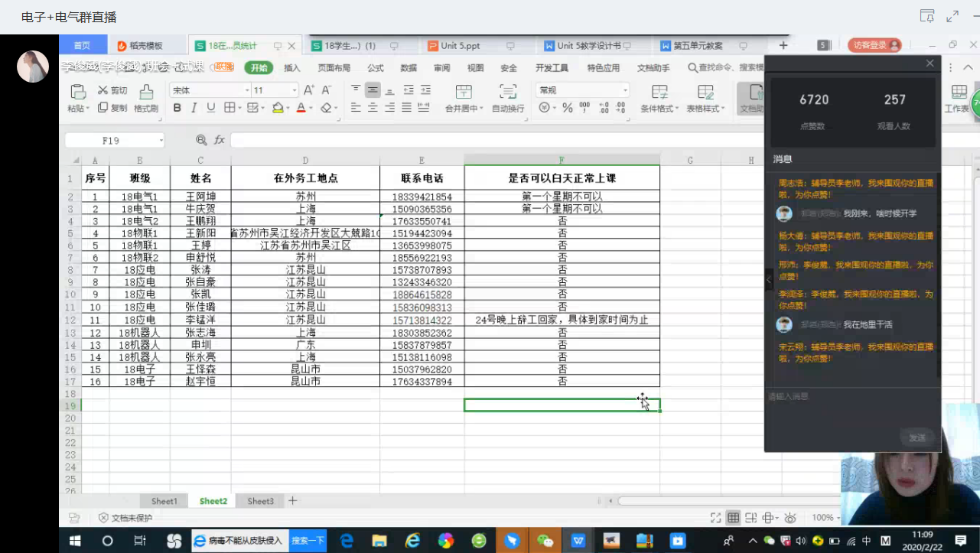Click the percent style icon
Viewport: 980px width, 553px height.
(x=568, y=108)
